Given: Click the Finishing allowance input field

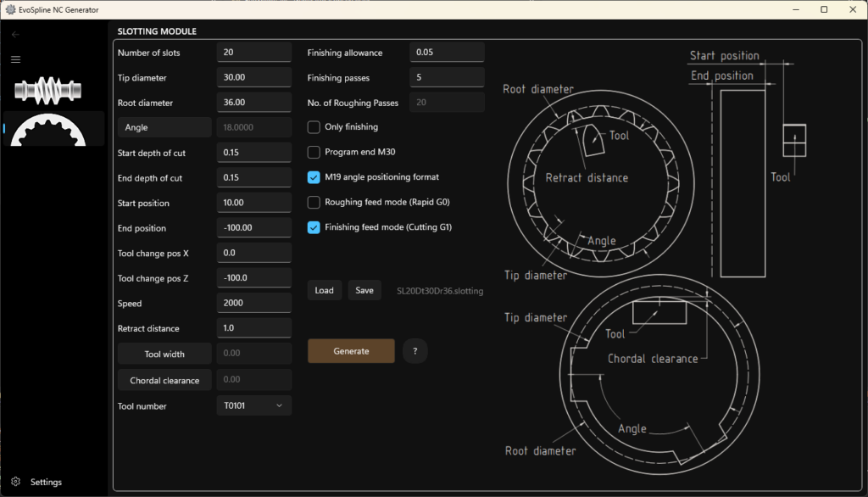Looking at the screenshot, I should [x=448, y=52].
